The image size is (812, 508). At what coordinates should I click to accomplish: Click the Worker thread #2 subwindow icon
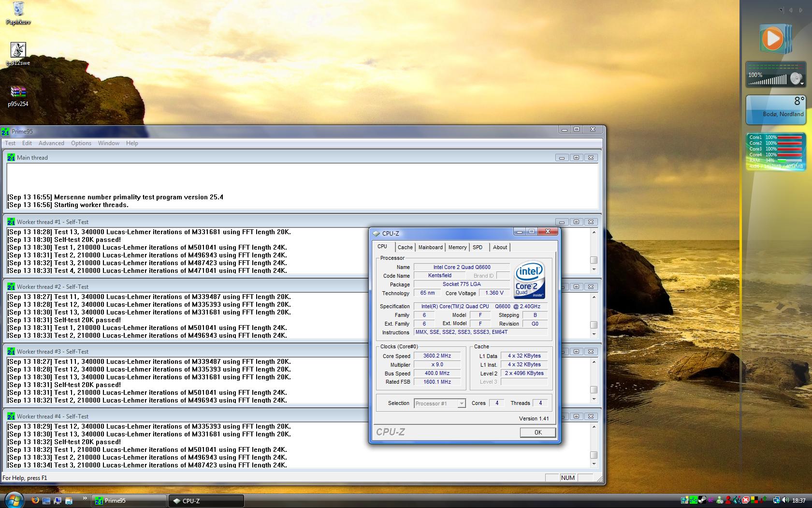(x=11, y=286)
